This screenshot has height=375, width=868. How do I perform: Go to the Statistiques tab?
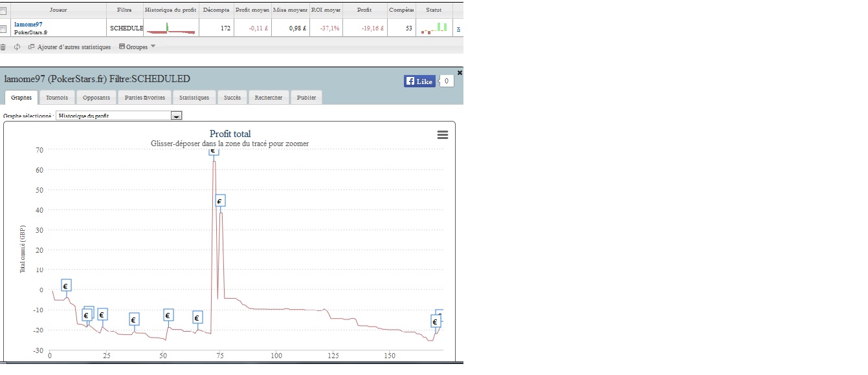coord(194,98)
